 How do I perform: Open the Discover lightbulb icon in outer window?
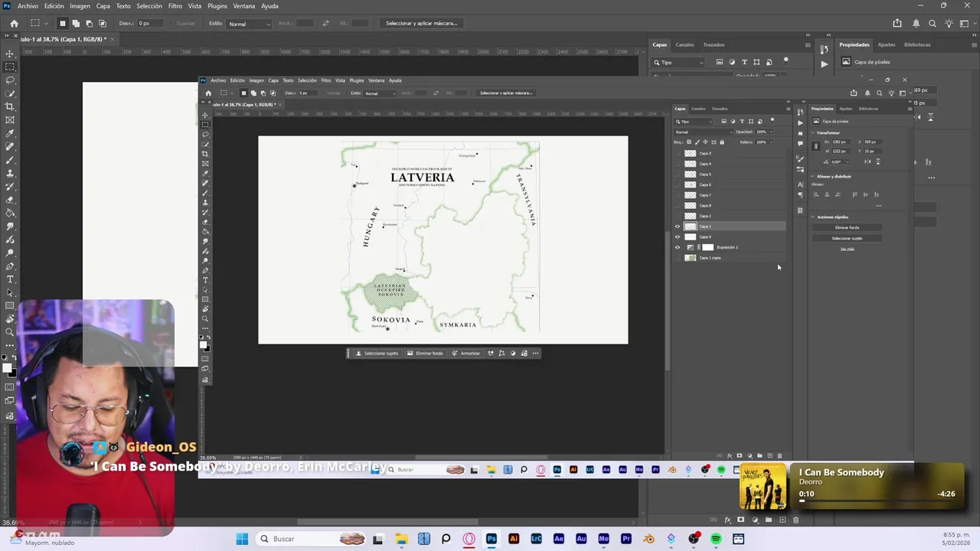pyautogui.click(x=949, y=24)
